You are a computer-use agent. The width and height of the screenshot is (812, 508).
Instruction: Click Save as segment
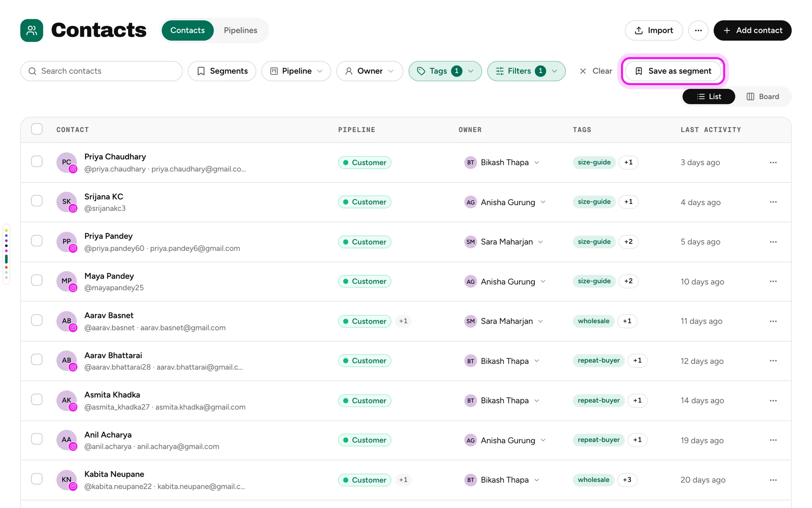(673, 71)
